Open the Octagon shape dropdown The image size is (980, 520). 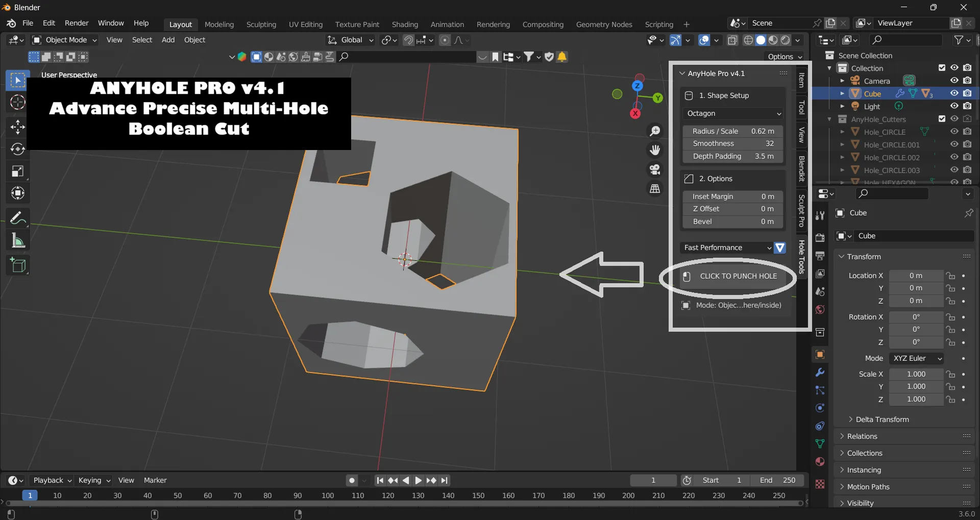pyautogui.click(x=733, y=114)
